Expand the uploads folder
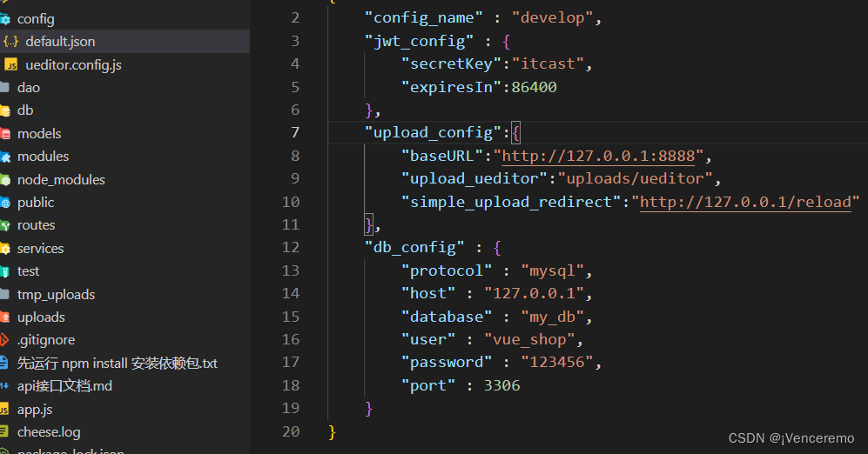Screen dimensions: 868x454 [124, 317]
